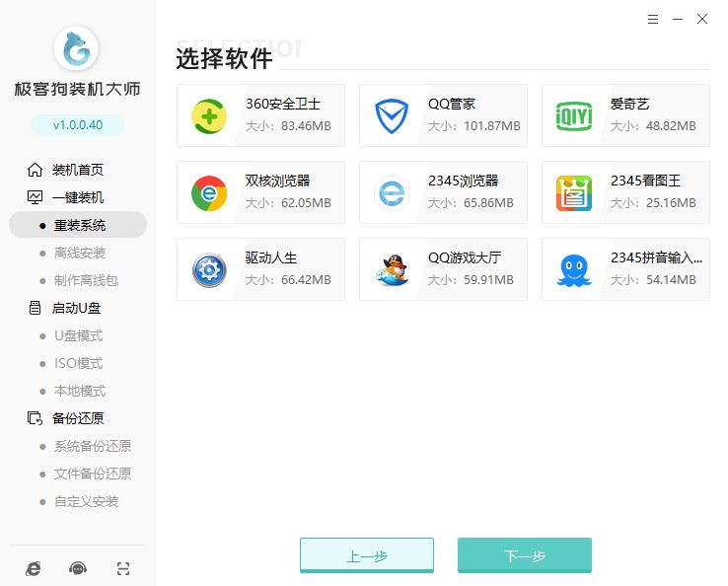Select 系统备份还原 in the sidebar

click(x=93, y=446)
